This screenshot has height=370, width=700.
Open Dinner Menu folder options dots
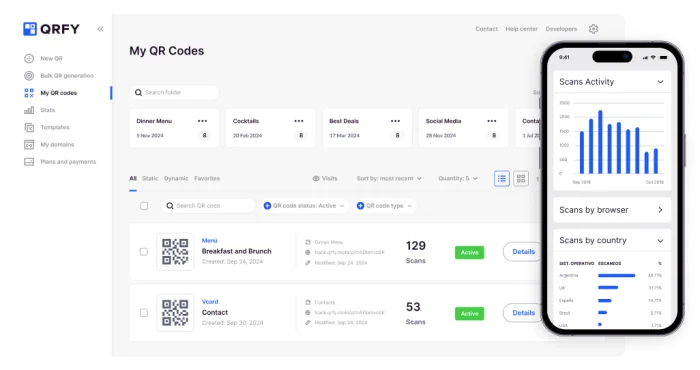click(x=203, y=121)
